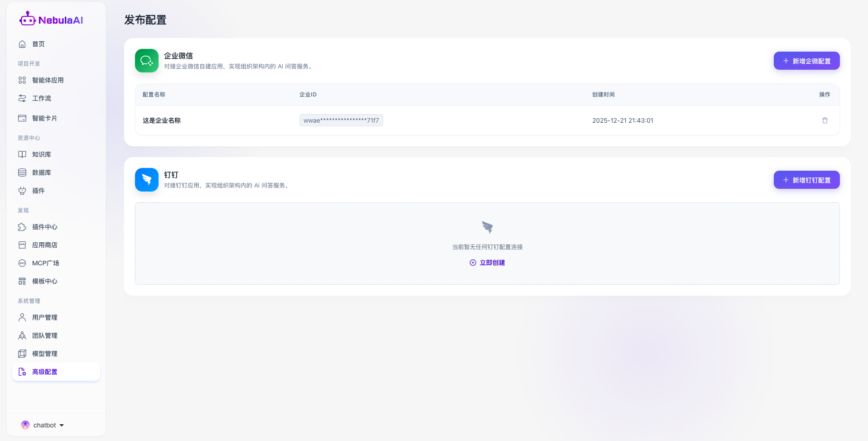Click the NebulaAI robot logo
The width and height of the screenshot is (868, 441).
point(27,19)
